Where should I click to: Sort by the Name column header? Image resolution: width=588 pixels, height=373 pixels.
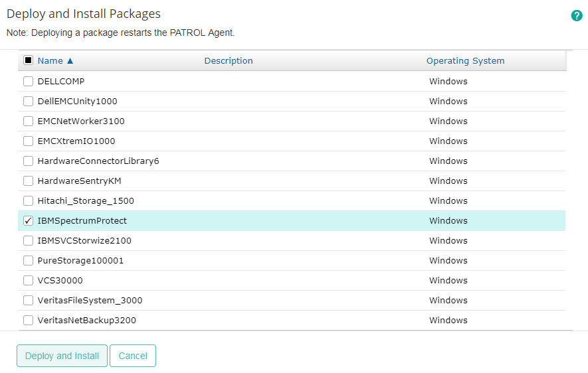tap(50, 60)
